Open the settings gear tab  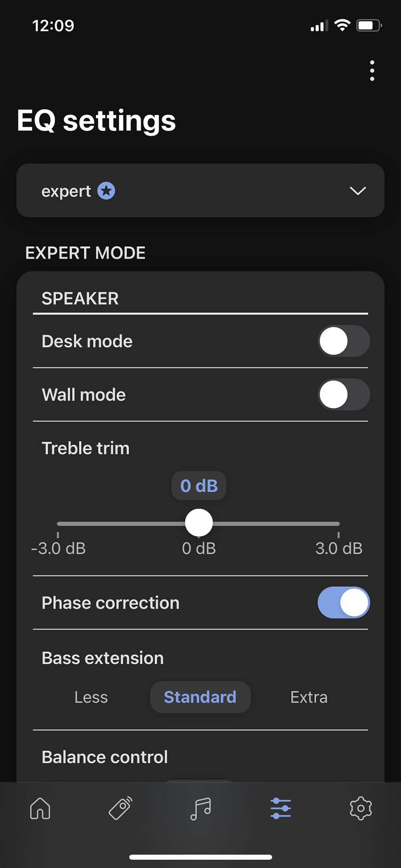361,808
